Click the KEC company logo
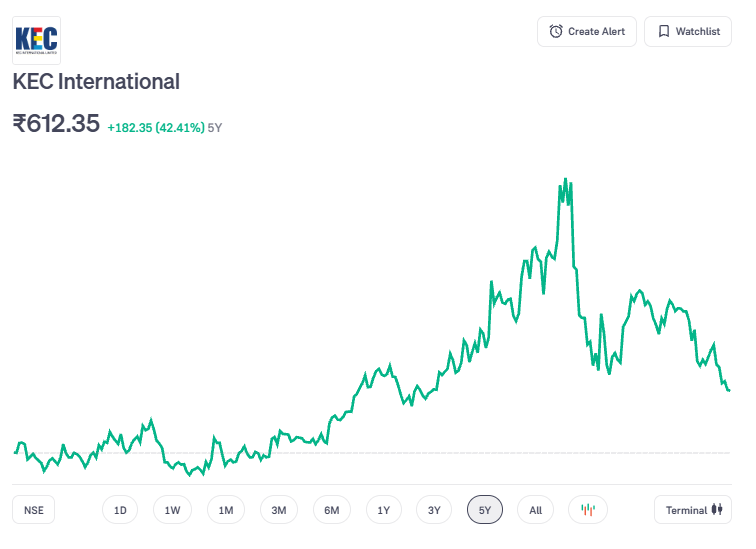The image size is (756, 549). point(37,41)
